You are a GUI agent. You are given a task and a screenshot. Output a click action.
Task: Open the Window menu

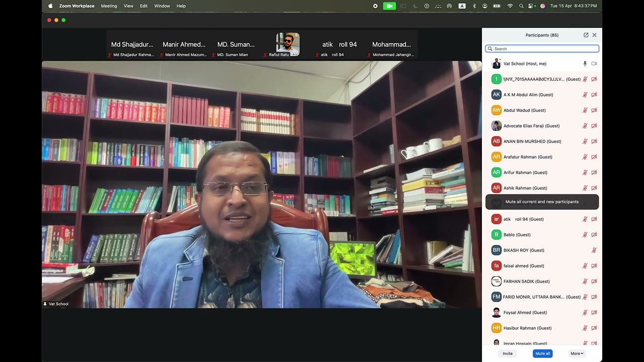pyautogui.click(x=162, y=6)
